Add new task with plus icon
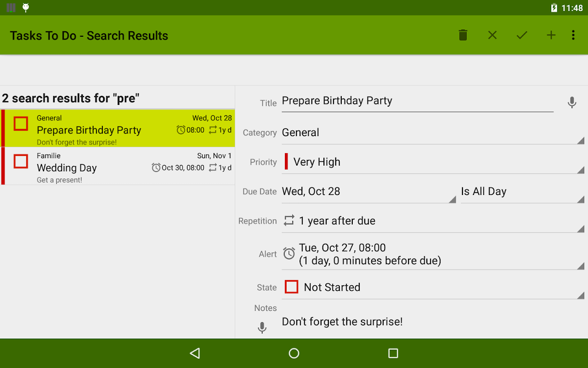This screenshot has width=588, height=368. pos(551,35)
